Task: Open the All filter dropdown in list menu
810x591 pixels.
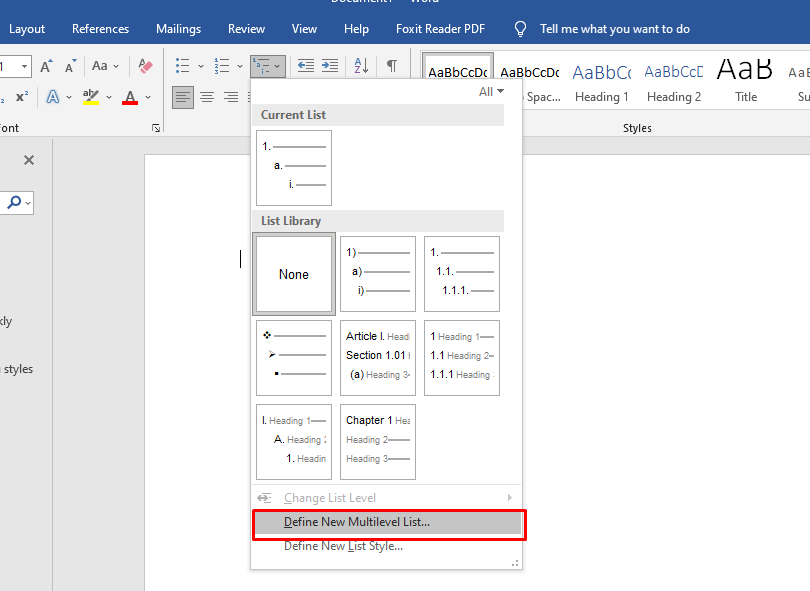Action: coord(491,92)
